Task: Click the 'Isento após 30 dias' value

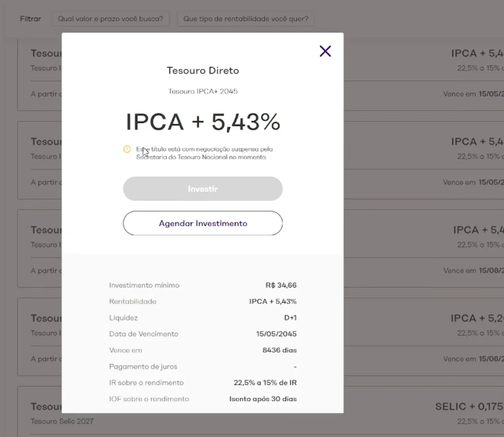Action: 263,399
